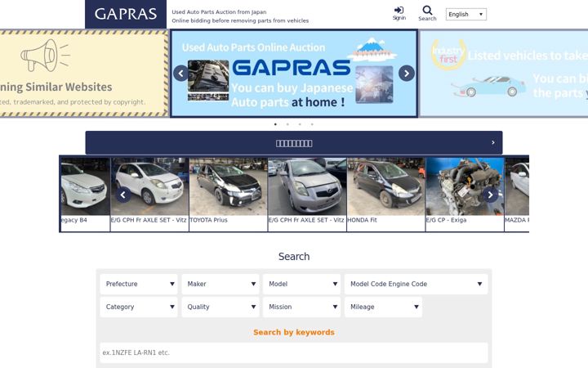
Task: Open the HONDA Fit photo
Action: [x=385, y=186]
